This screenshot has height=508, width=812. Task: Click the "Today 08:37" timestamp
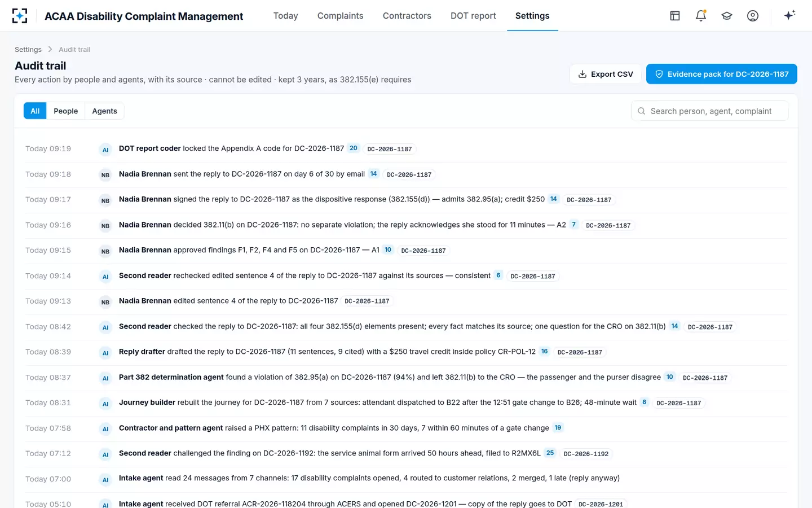tap(48, 378)
